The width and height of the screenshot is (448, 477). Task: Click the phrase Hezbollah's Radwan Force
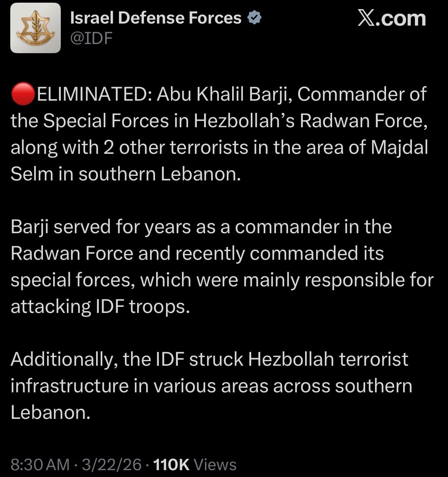(x=309, y=121)
